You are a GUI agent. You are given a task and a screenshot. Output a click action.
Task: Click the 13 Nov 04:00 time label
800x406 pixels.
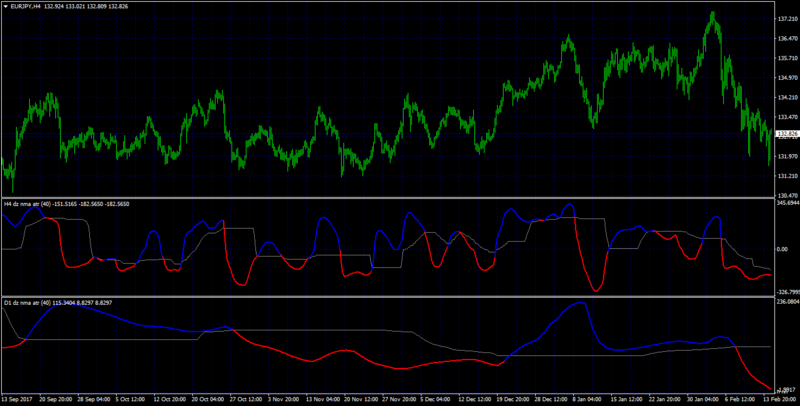(322, 399)
